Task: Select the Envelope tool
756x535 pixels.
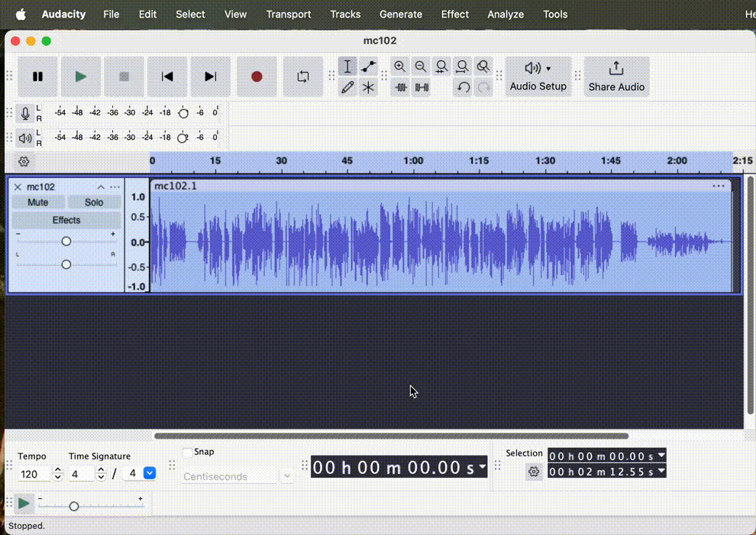Action: point(368,66)
